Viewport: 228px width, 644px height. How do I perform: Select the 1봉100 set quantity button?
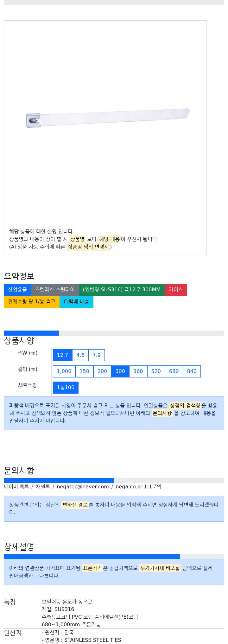[66, 388]
